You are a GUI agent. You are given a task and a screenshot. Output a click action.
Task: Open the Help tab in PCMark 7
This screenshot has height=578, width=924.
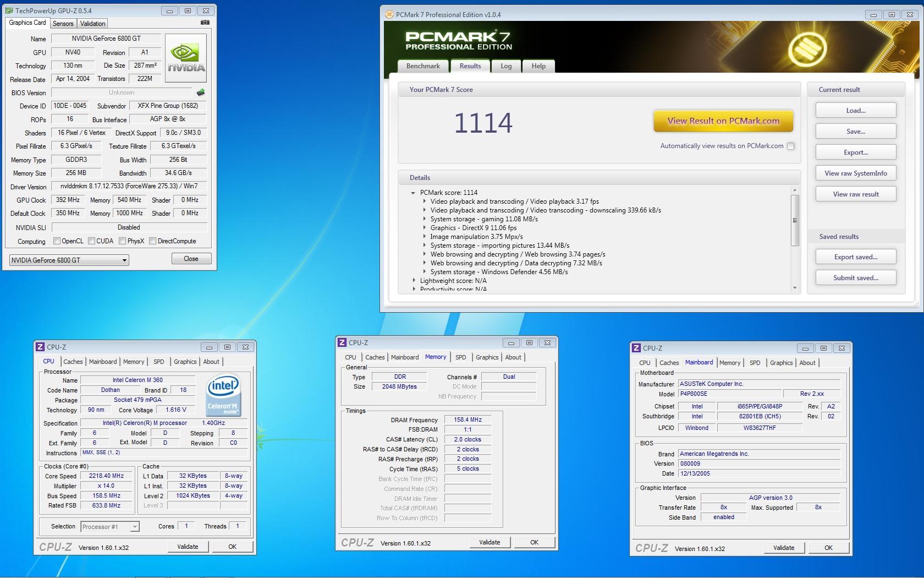538,66
